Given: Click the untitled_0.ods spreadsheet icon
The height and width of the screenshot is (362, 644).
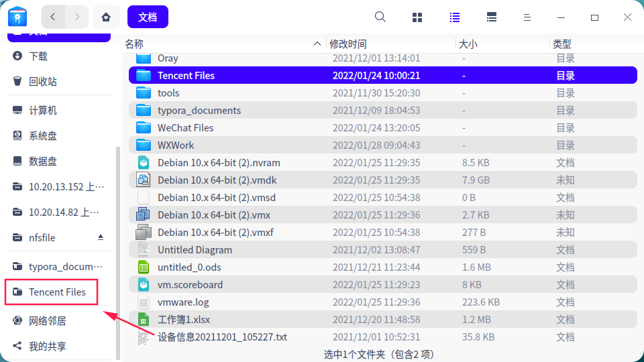Looking at the screenshot, I should point(144,267).
